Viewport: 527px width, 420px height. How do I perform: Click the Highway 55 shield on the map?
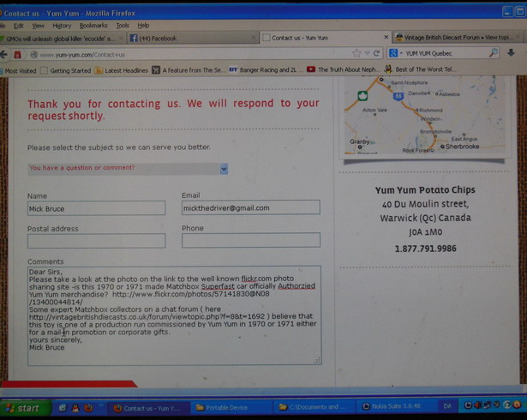coord(398,97)
